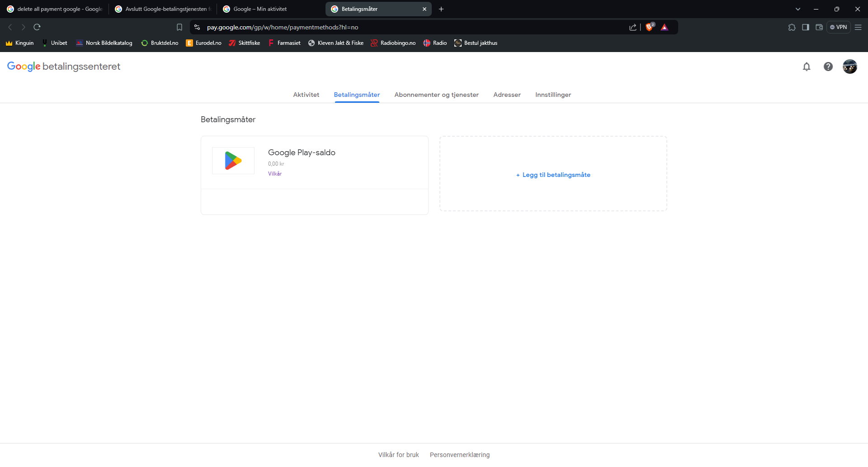The image size is (868, 467).
Task: Reload the page with the refresh icon
Action: (37, 27)
